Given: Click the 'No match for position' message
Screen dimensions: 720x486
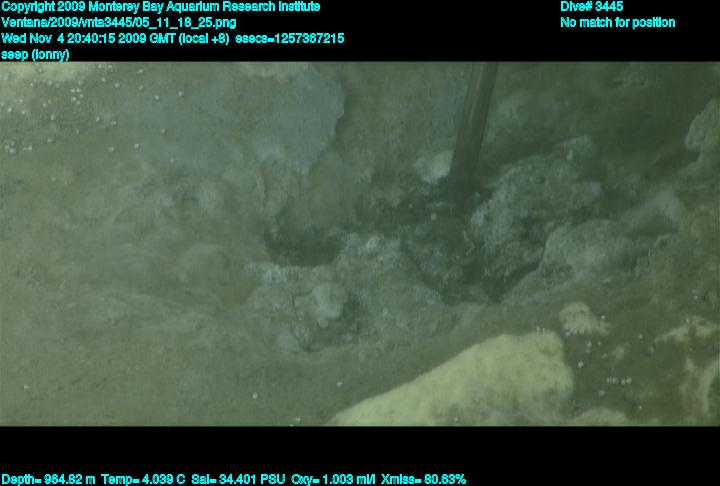Looking at the screenshot, I should 617,23.
